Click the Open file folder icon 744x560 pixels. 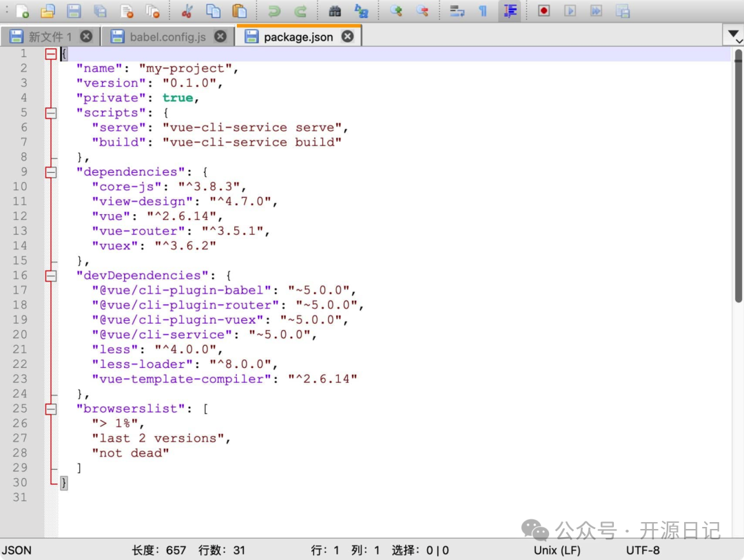pos(48,10)
